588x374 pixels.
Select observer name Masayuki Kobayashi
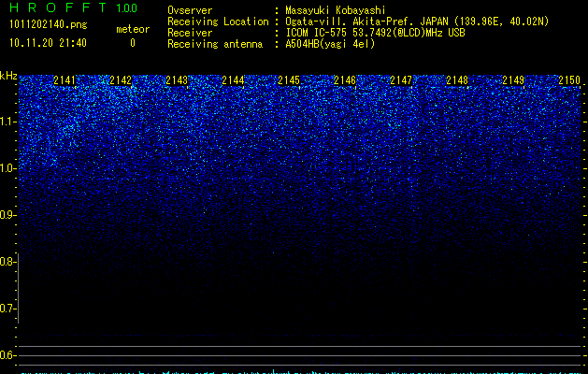pos(336,10)
